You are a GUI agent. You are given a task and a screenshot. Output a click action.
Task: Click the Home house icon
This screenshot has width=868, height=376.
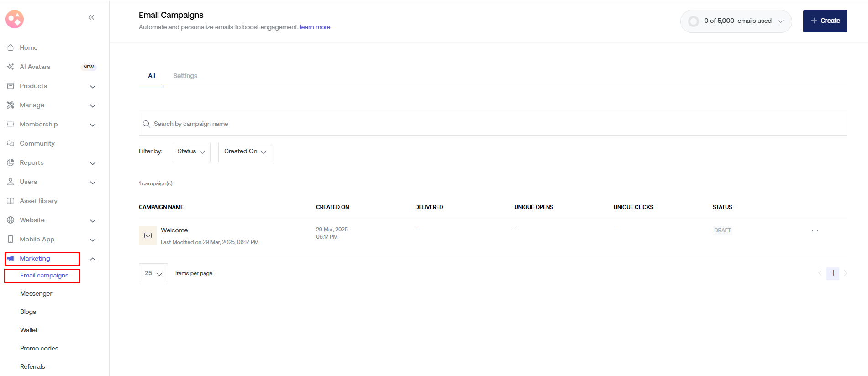[x=11, y=47]
